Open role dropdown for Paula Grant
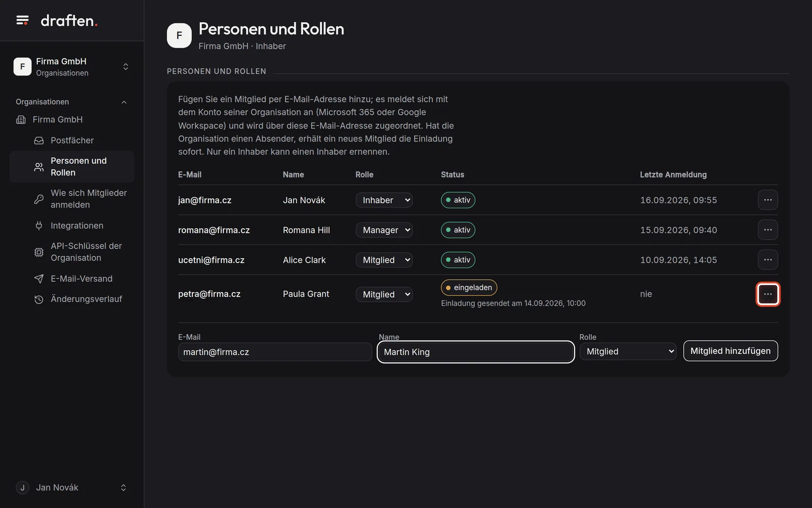Viewport: 812px width, 508px height. click(x=384, y=295)
